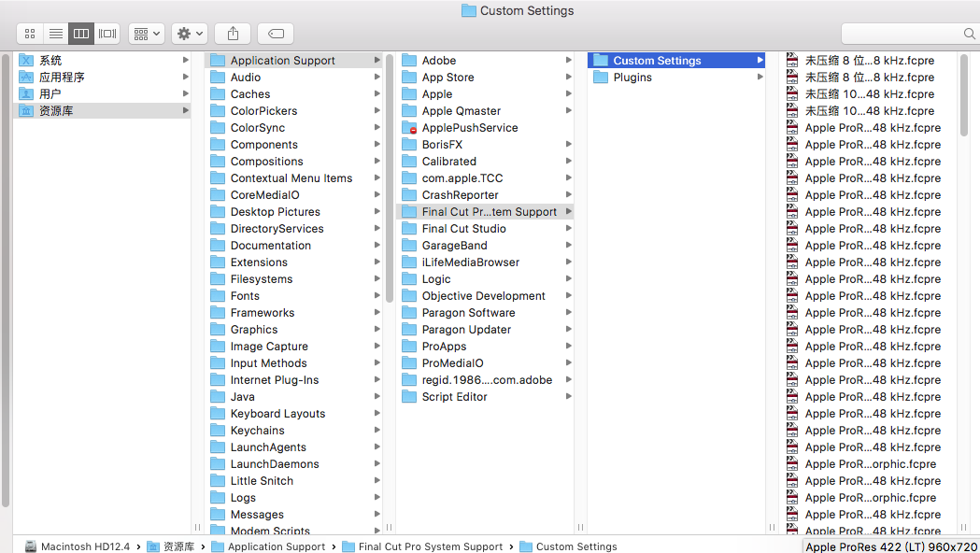Click the ProApps folder icon
Viewport: 980px width, 553px height.
[x=409, y=347]
